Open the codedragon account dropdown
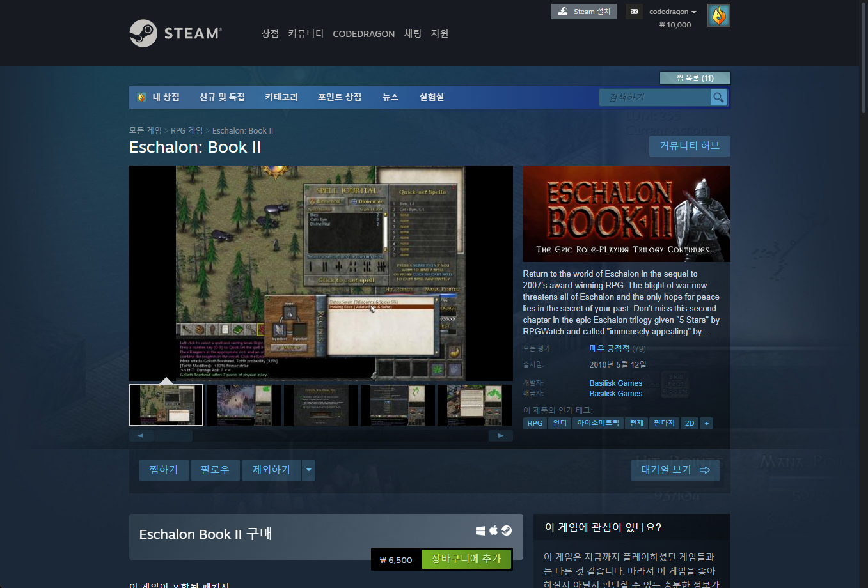The image size is (868, 588). pyautogui.click(x=672, y=12)
